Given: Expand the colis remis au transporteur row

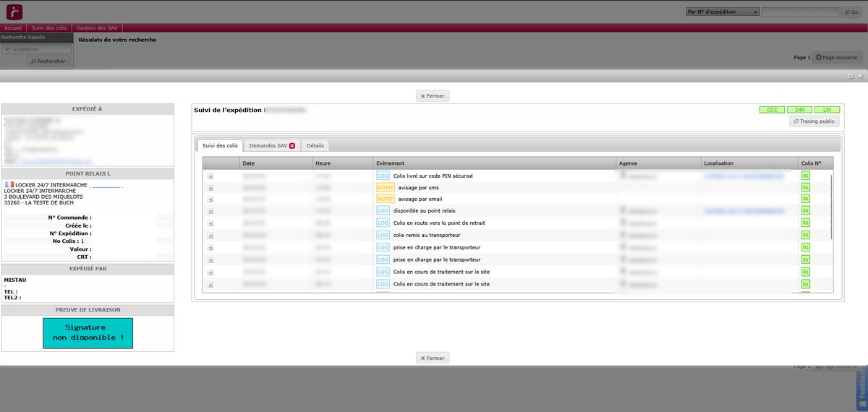Looking at the screenshot, I should [x=210, y=235].
